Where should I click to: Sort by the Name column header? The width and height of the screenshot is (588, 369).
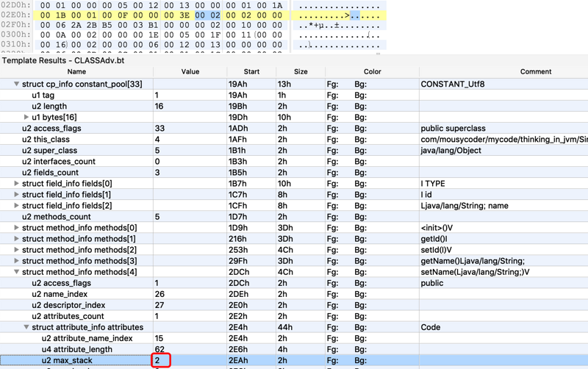click(76, 71)
